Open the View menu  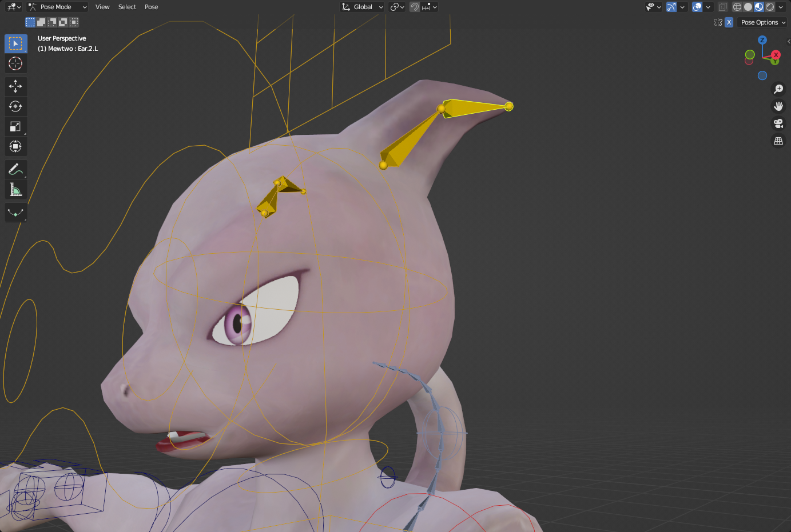102,7
